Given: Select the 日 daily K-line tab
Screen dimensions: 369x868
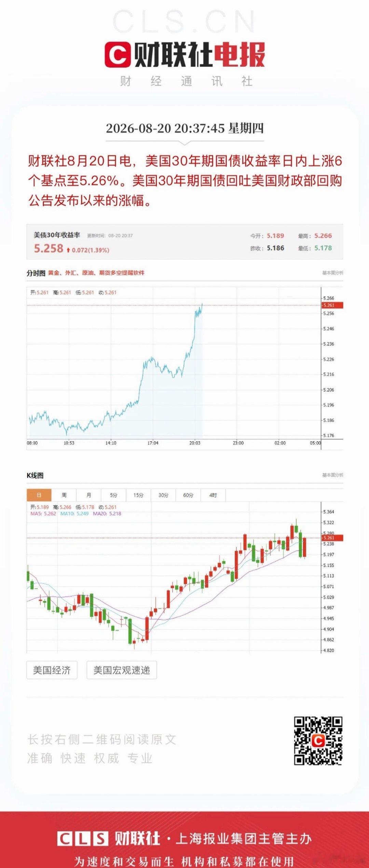Looking at the screenshot, I should [39, 495].
